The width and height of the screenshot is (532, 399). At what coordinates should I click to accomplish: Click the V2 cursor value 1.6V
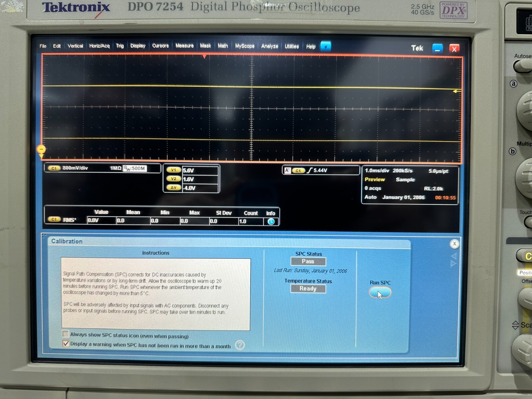[x=200, y=179]
